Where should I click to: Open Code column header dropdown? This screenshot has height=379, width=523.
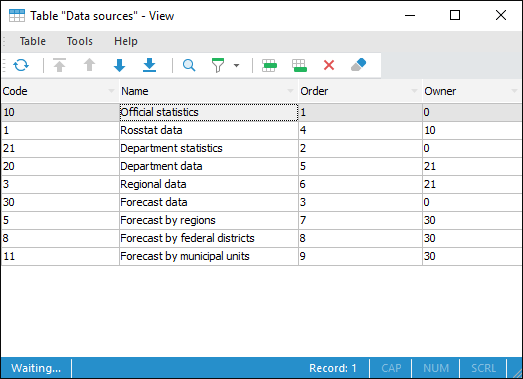click(111, 91)
